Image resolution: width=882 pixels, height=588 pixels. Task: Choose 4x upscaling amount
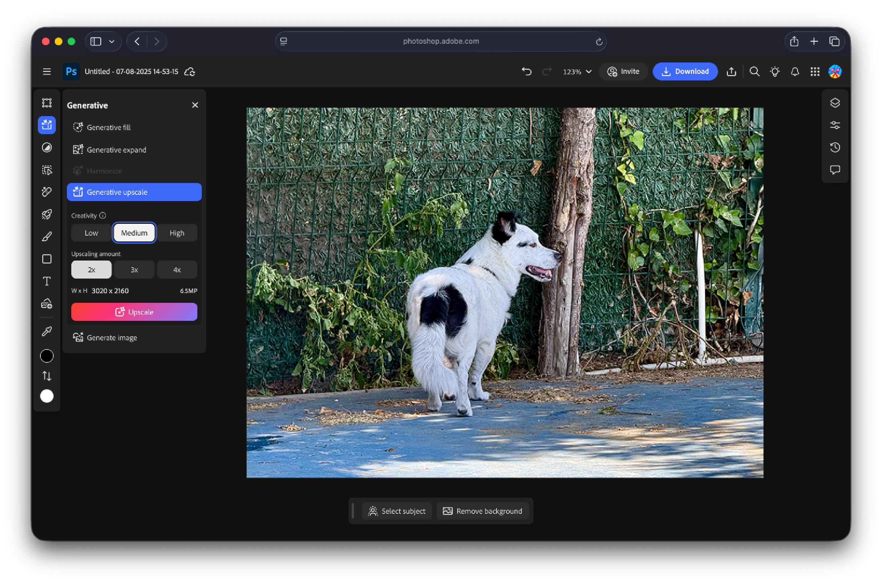point(177,269)
